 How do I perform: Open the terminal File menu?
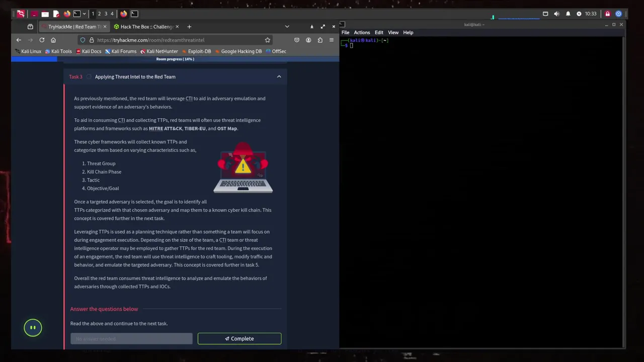(345, 33)
